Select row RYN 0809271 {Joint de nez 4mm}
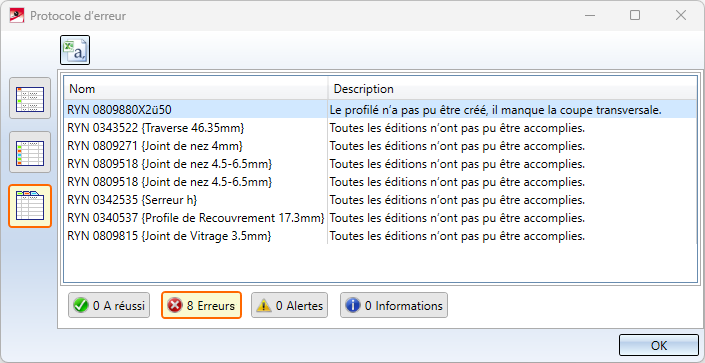 (380, 146)
